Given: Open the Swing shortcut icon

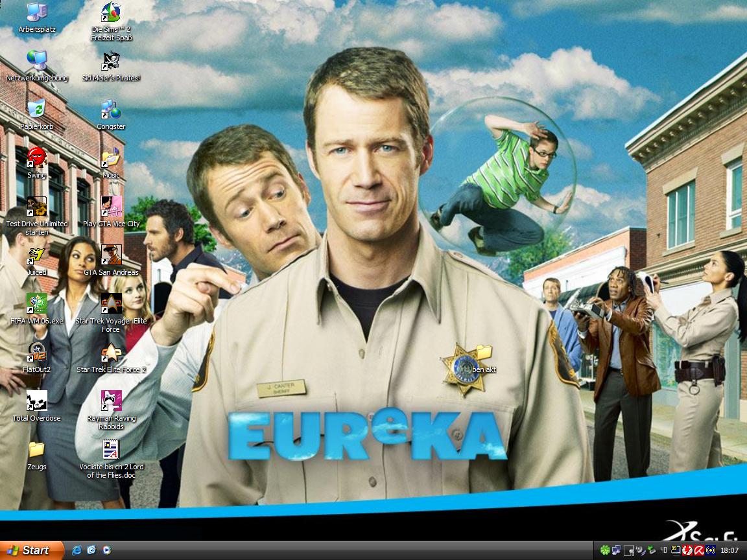Looking at the screenshot, I should pos(37,158).
